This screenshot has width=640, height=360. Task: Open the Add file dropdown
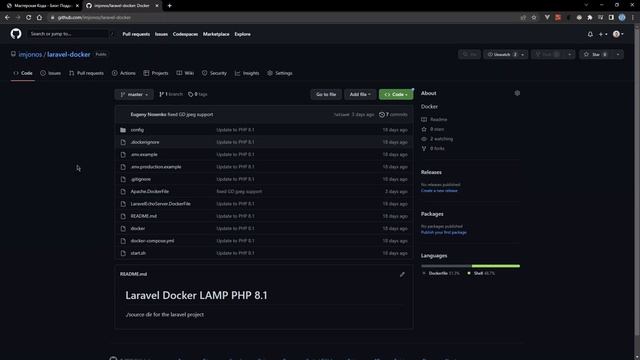pos(360,94)
